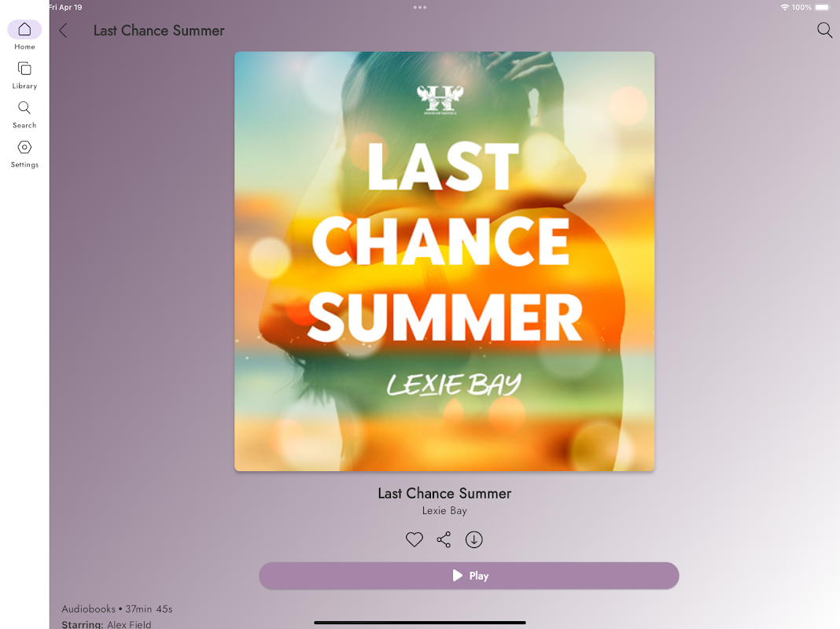840x629 pixels.
Task: Start playback with the Play button
Action: (x=469, y=576)
